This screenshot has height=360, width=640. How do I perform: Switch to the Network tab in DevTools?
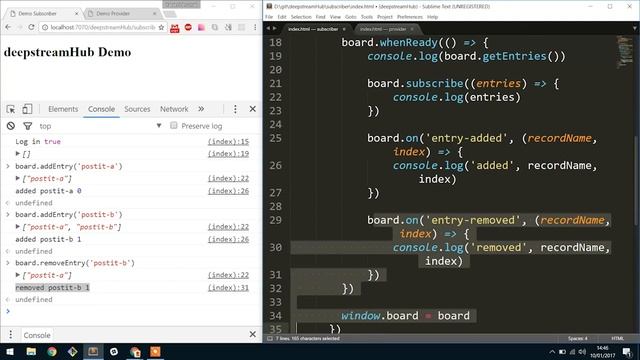click(174, 109)
